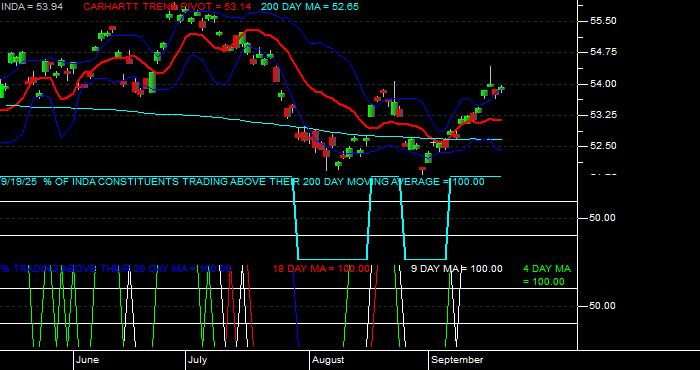Click the August month label
This screenshot has height=370, width=700.
coord(328,360)
